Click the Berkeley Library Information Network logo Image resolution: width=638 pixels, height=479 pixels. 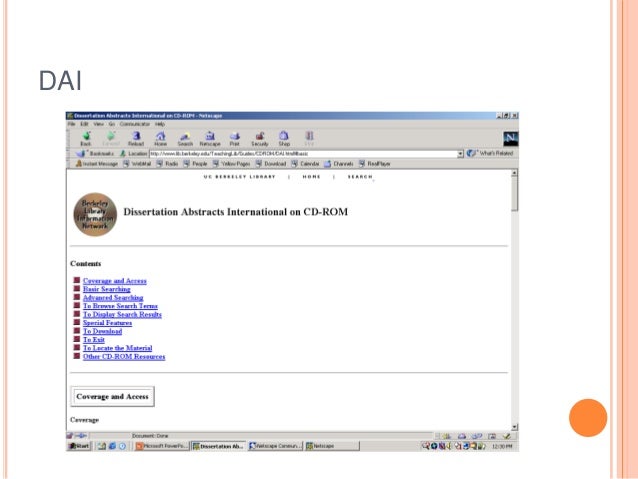coord(95,214)
